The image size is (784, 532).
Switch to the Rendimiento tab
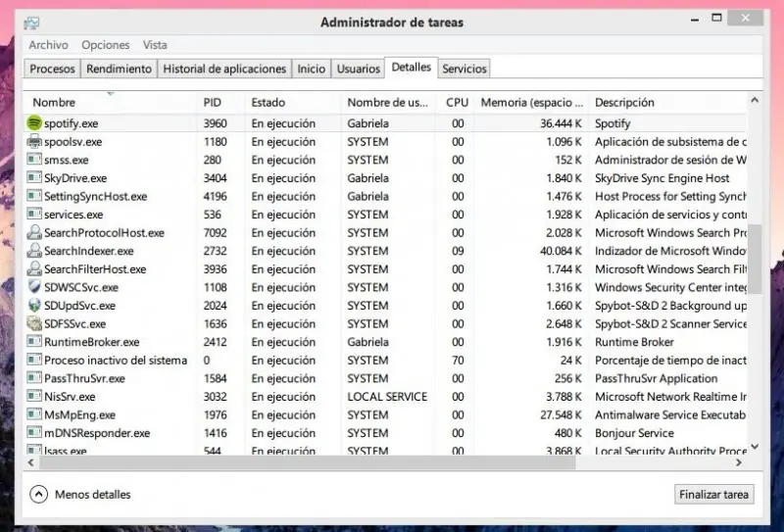pyautogui.click(x=119, y=69)
